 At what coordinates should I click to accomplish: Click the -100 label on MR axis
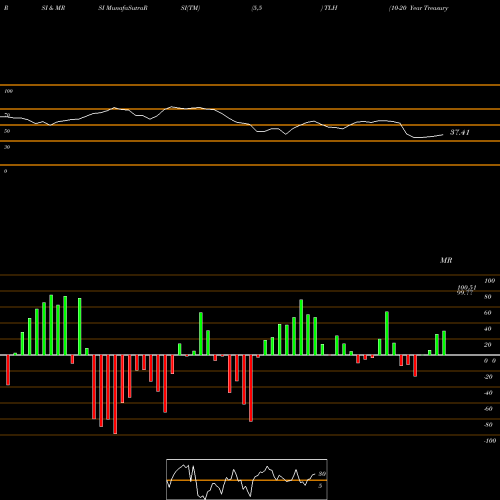[x=490, y=441]
